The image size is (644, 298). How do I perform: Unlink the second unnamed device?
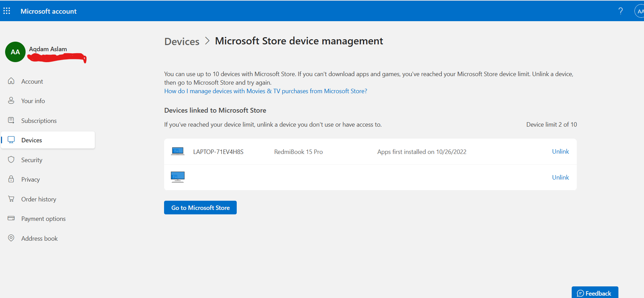click(560, 178)
